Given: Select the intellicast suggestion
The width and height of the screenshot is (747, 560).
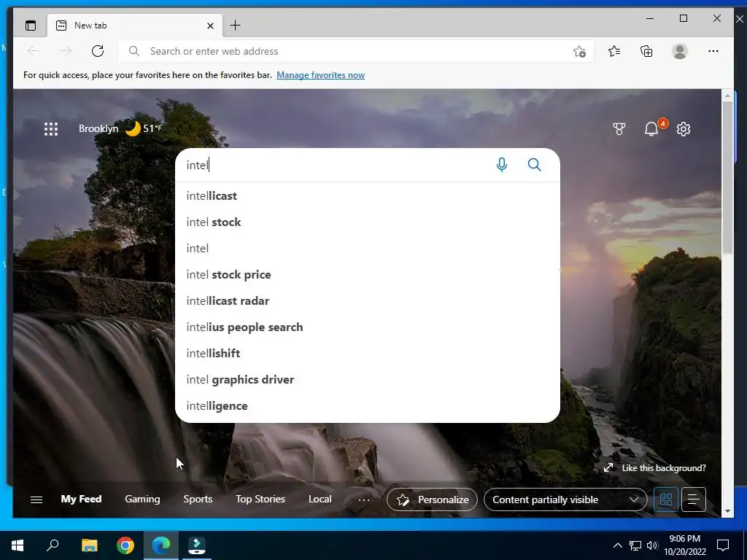Looking at the screenshot, I should click(368, 195).
